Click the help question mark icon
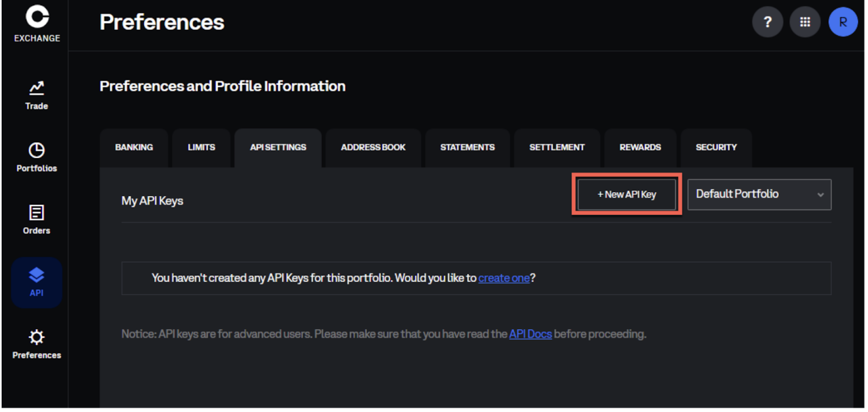This screenshot has height=412, width=868. click(x=767, y=22)
